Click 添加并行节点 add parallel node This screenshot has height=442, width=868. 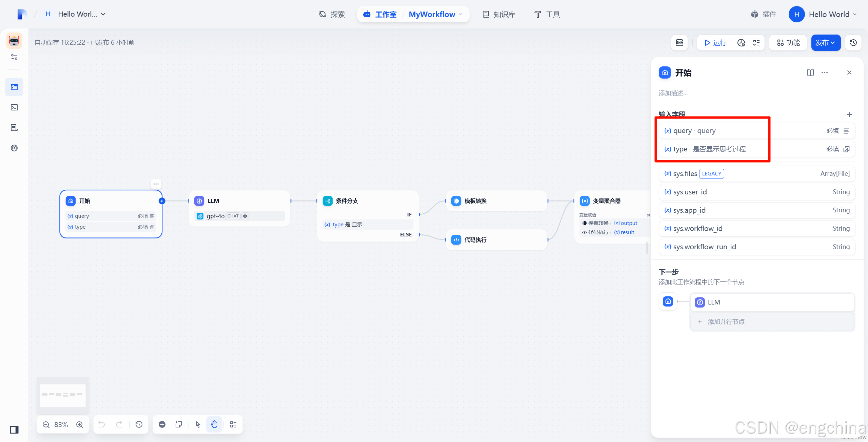tap(726, 322)
